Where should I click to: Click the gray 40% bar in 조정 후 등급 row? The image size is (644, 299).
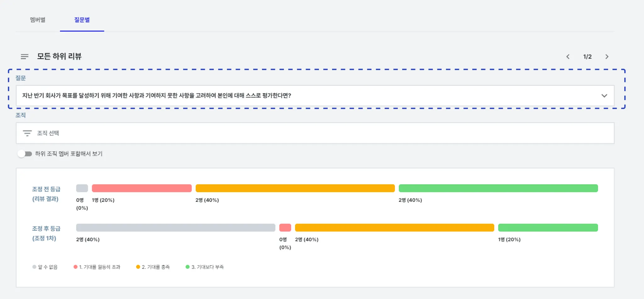coord(175,228)
